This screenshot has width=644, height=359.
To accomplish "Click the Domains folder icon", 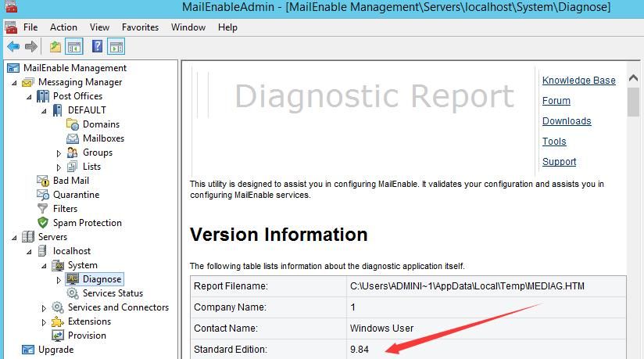I will tap(73, 124).
